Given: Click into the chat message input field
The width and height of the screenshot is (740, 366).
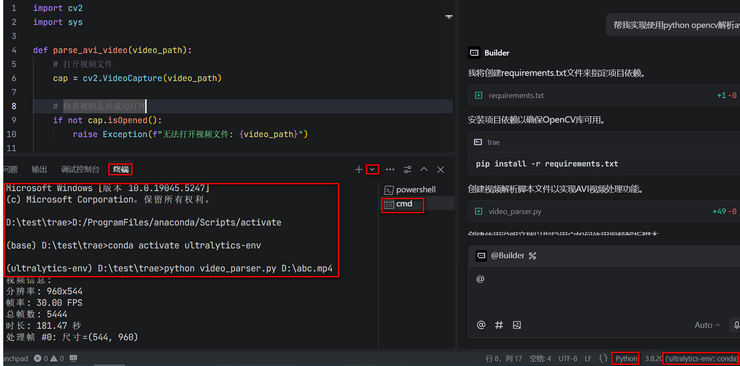Looking at the screenshot, I should 604,292.
